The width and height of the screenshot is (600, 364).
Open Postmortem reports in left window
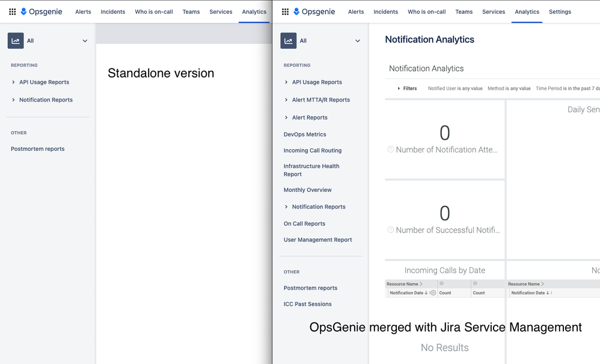(x=37, y=149)
